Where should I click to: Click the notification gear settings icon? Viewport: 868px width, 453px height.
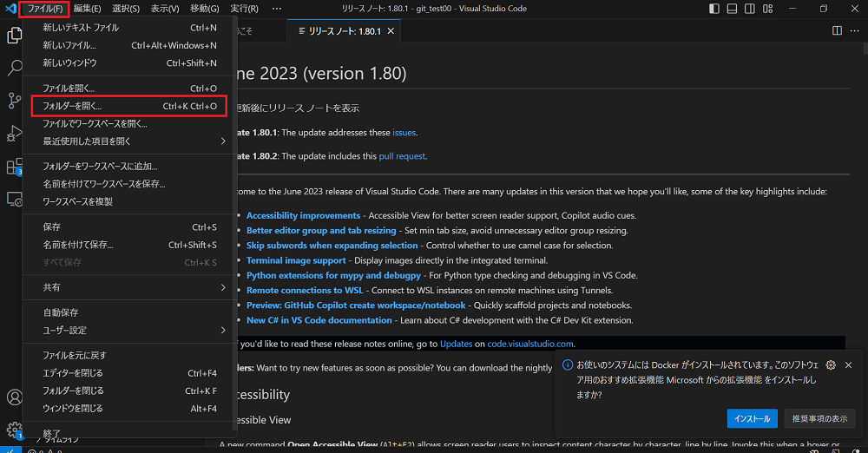pos(830,365)
